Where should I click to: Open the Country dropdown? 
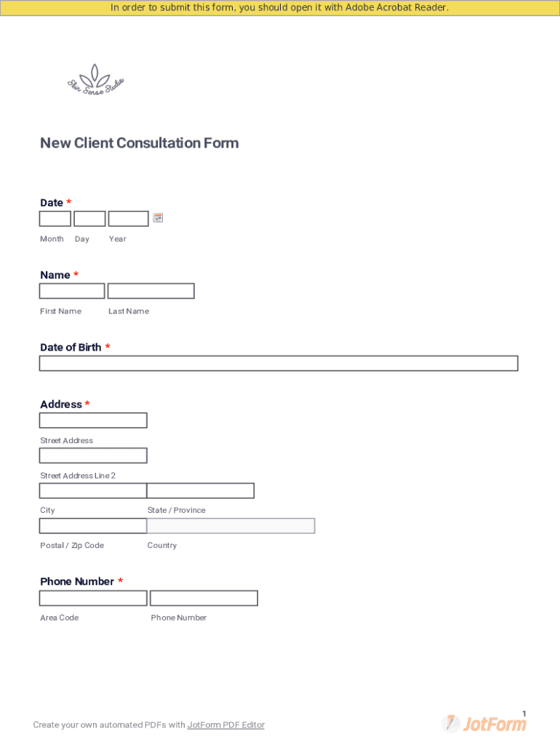231,525
